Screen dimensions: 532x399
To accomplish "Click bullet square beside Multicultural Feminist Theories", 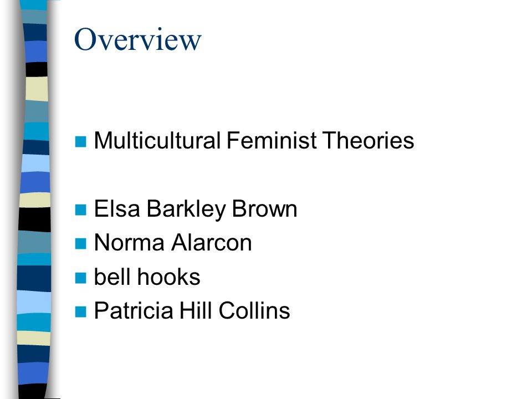I will coord(81,141).
